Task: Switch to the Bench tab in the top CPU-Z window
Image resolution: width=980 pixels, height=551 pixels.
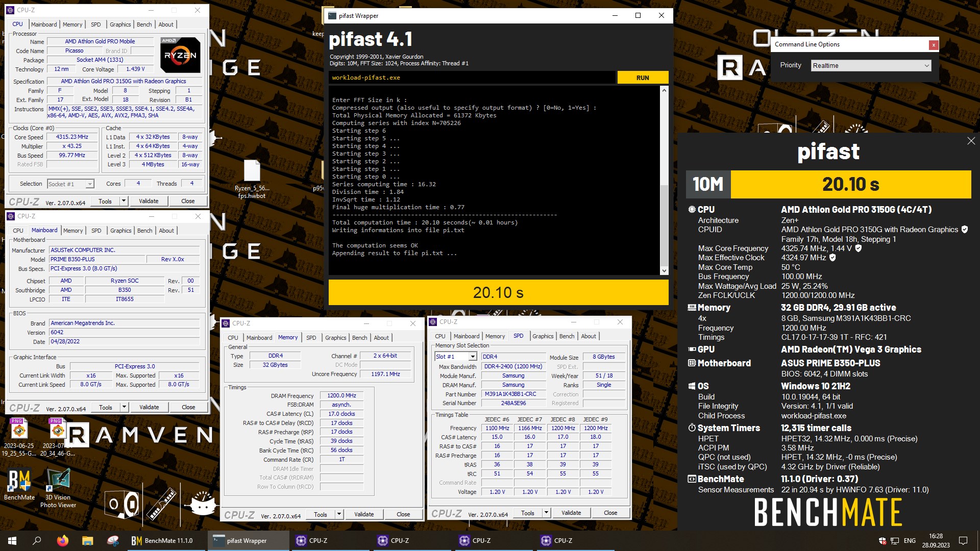Action: point(144,24)
